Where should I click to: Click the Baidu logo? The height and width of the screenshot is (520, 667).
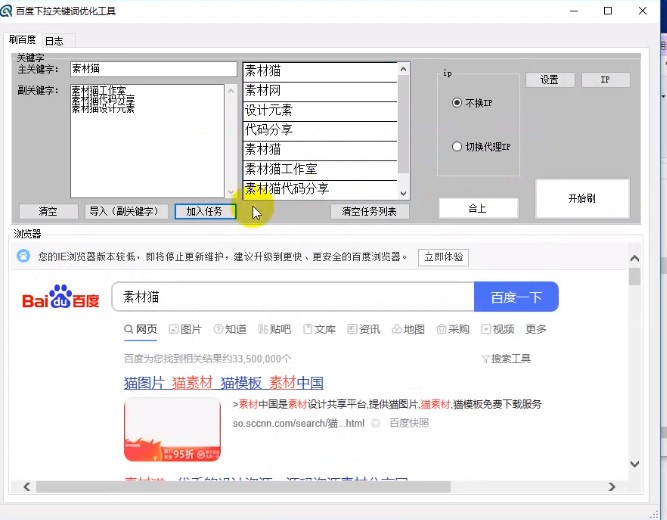[60, 297]
